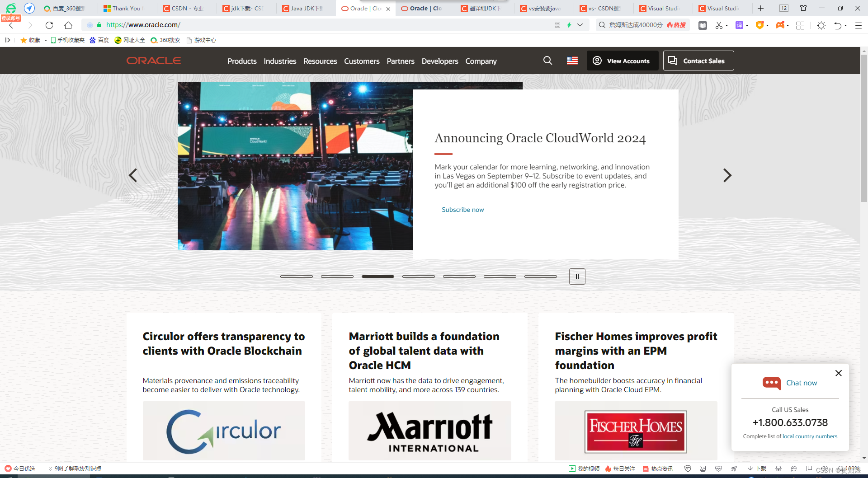Viewport: 868px width, 478px height.
Task: Pause the carousel autoplay
Action: click(x=577, y=276)
